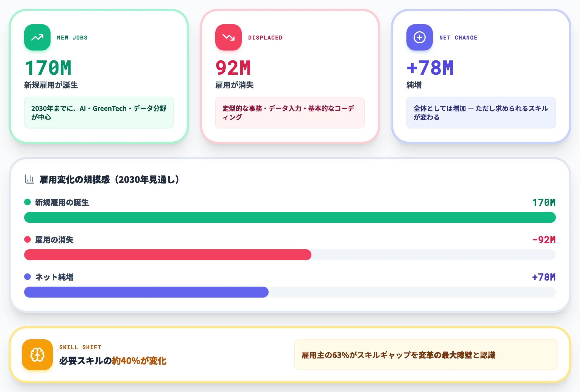This screenshot has height=392, width=580.
Task: Click the large green 170M figure
Action: point(48,68)
